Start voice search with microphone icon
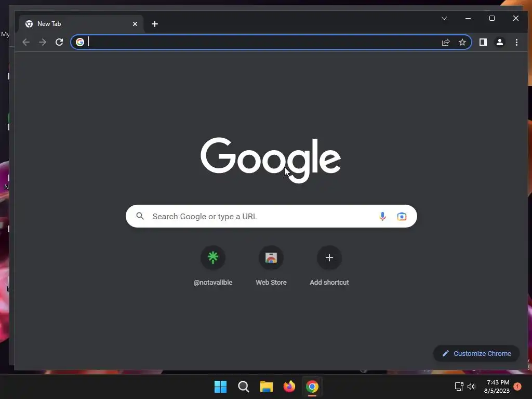 (382, 216)
